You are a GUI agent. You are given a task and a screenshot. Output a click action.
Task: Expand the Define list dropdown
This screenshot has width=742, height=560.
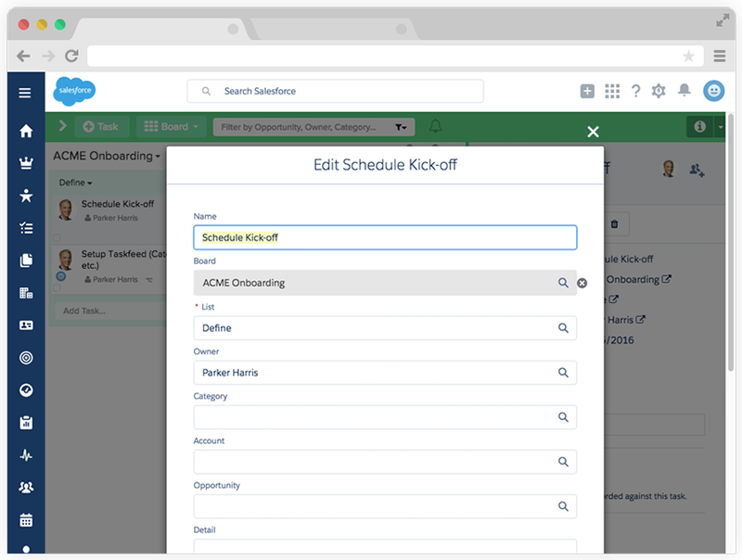point(76,183)
